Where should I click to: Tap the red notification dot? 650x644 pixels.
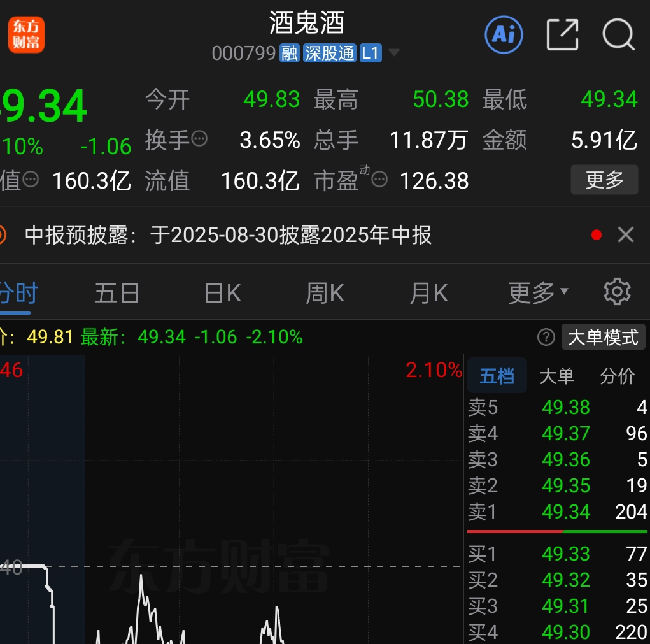click(597, 235)
